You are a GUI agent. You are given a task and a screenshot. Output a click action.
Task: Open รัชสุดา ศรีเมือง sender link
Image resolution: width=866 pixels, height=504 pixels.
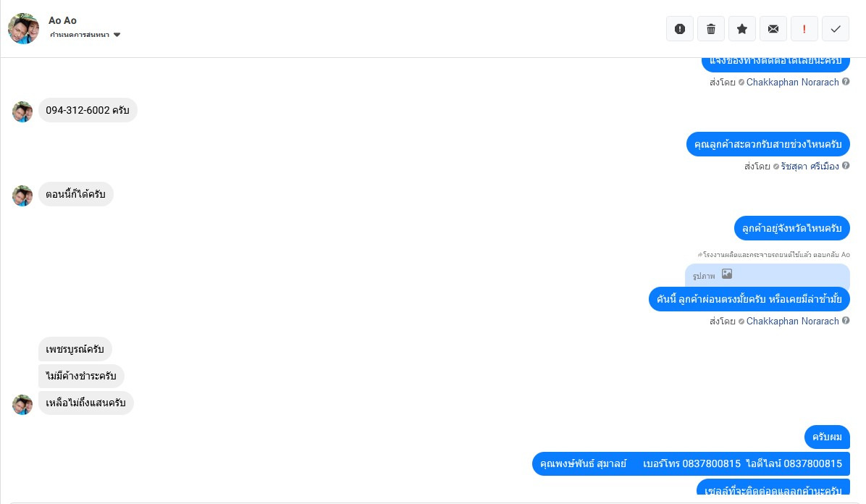click(810, 167)
